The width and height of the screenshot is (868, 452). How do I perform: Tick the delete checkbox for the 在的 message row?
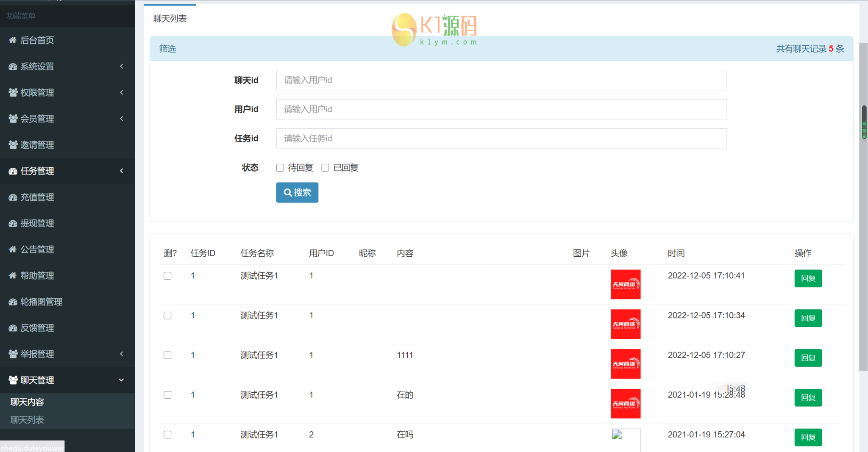point(167,395)
